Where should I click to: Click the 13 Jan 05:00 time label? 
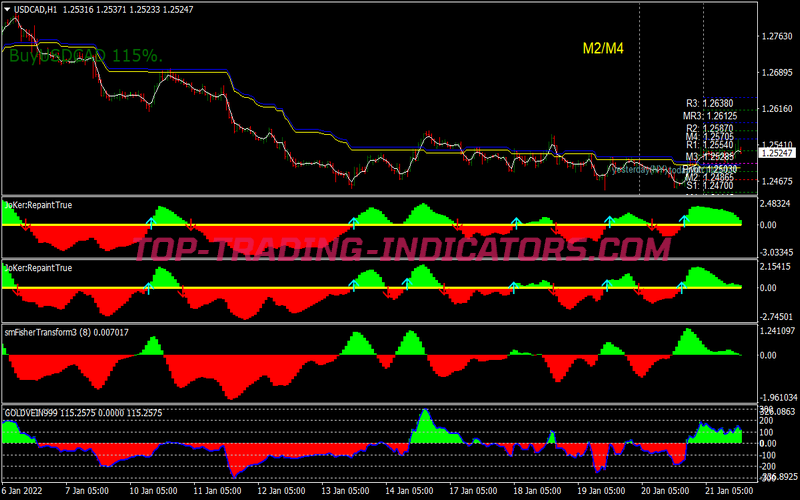(x=345, y=491)
